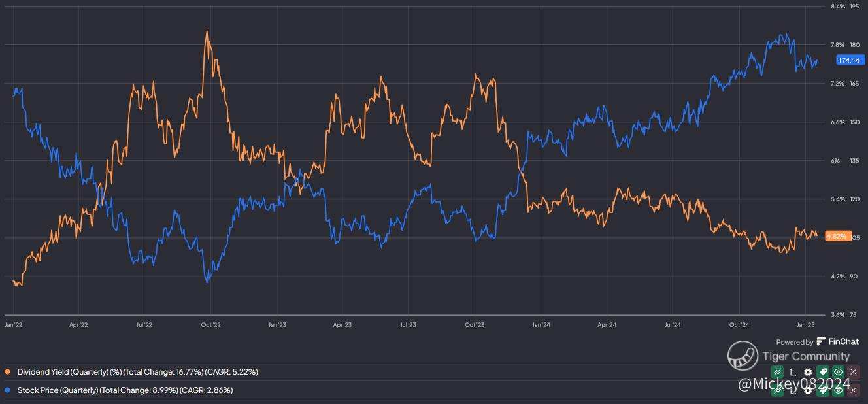The image size is (868, 404).
Task: Open axis selector for Dividend Yield row
Action: tap(793, 372)
